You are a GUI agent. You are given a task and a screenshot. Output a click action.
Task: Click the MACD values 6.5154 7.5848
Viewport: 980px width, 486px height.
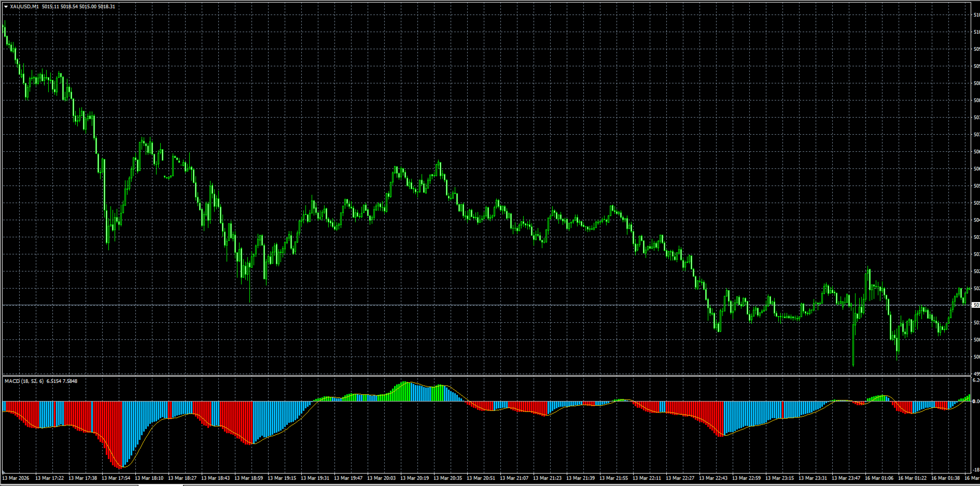pyautogui.click(x=62, y=381)
